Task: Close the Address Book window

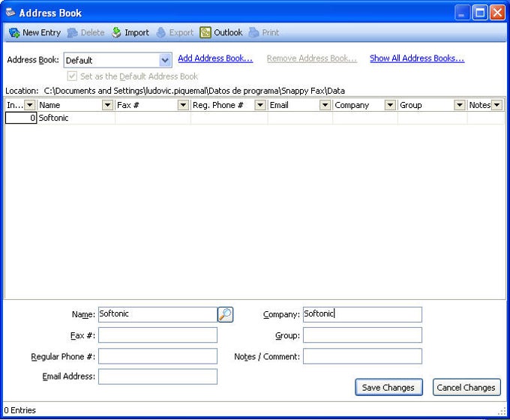Action: (497, 13)
